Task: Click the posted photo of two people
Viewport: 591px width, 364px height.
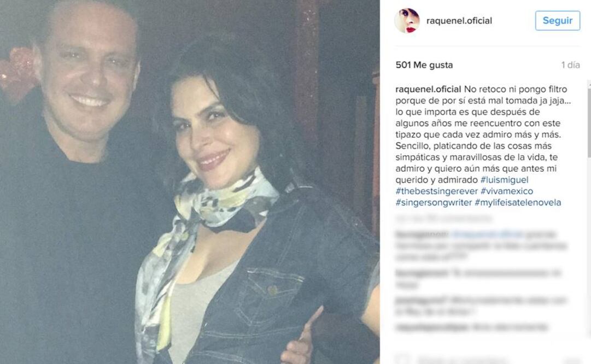Action: tap(190, 182)
